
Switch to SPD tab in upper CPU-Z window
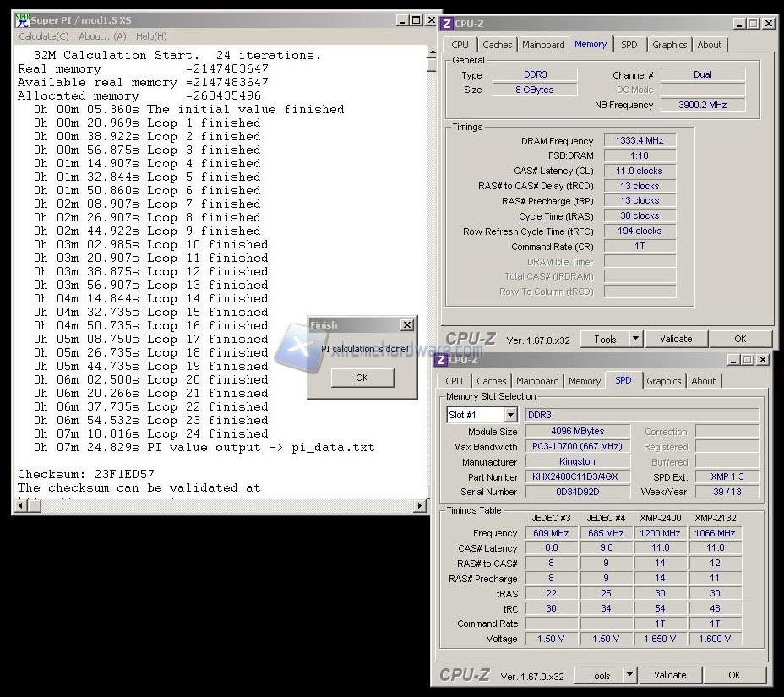[x=629, y=45]
